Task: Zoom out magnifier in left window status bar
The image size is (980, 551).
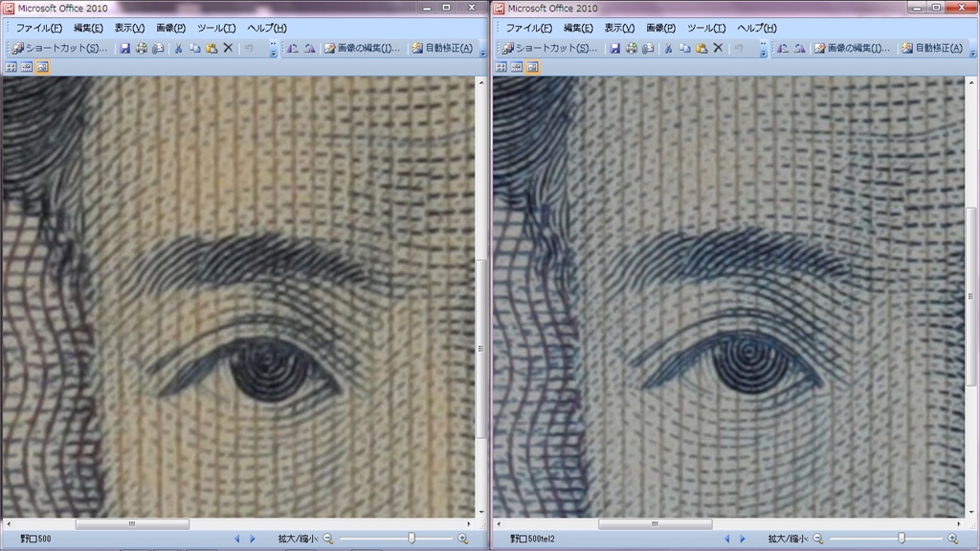Action: pyautogui.click(x=328, y=539)
